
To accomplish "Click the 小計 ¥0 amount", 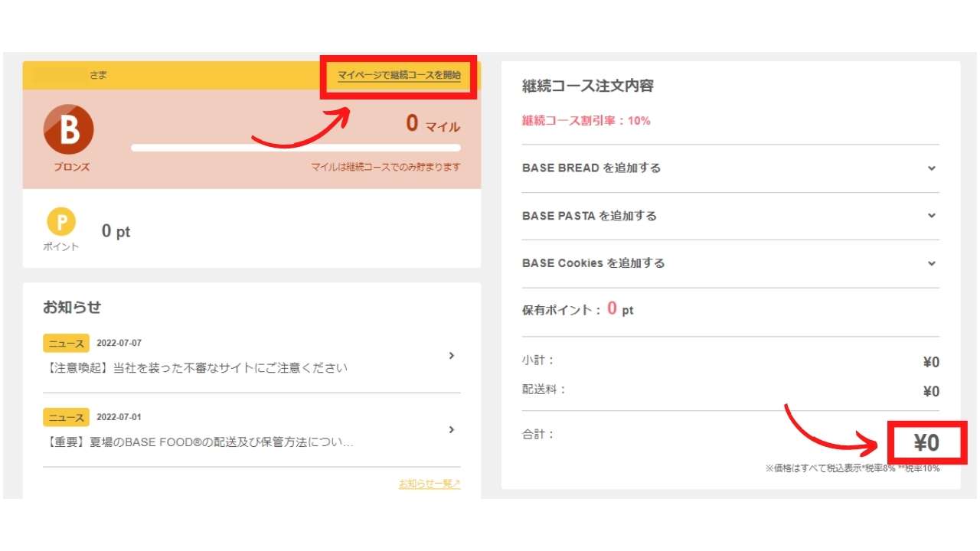I will 931,363.
